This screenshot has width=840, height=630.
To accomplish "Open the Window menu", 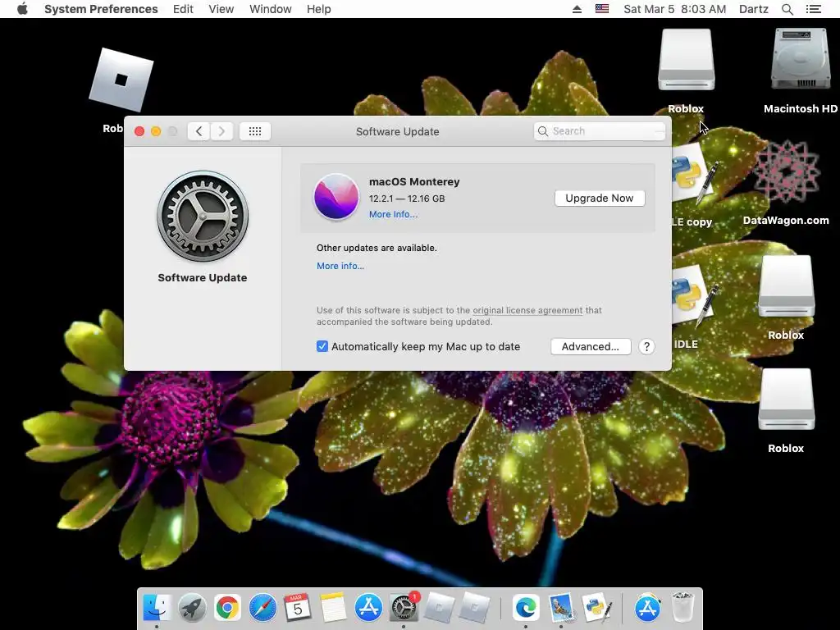I will coord(271,9).
